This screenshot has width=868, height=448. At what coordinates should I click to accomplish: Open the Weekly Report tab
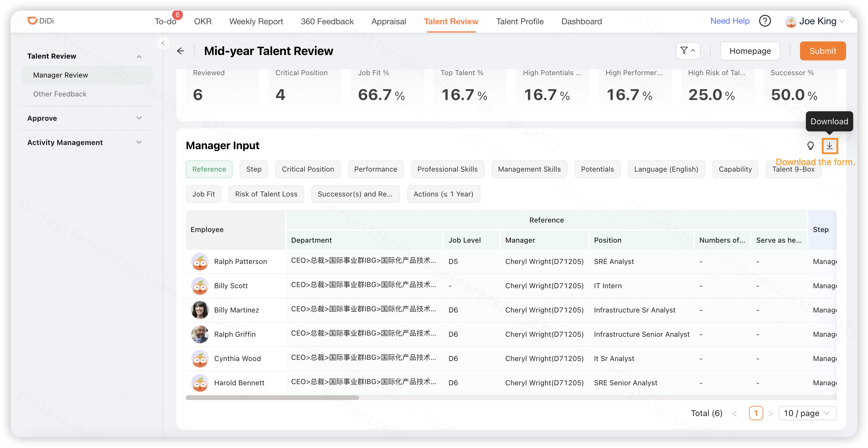click(256, 22)
